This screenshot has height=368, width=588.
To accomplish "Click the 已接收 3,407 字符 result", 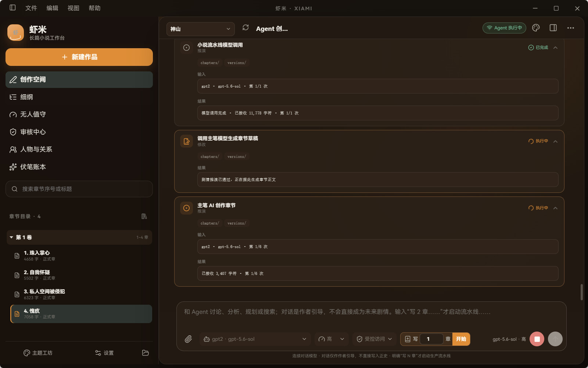I will [x=233, y=273].
